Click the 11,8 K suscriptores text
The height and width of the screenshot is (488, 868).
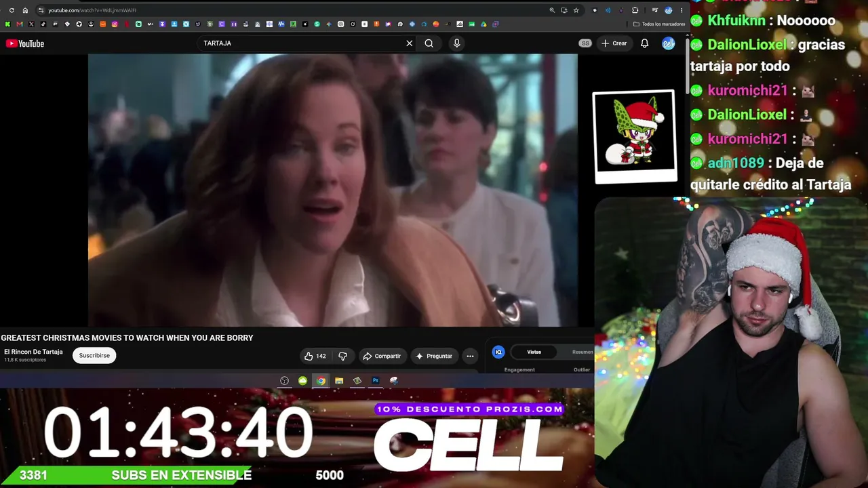point(25,360)
